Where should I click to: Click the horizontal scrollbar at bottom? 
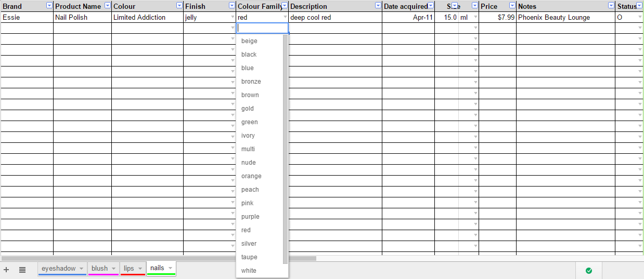coord(159,258)
